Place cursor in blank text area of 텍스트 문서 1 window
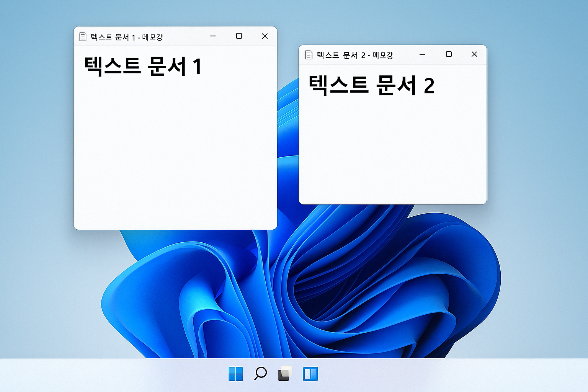 (x=175, y=153)
